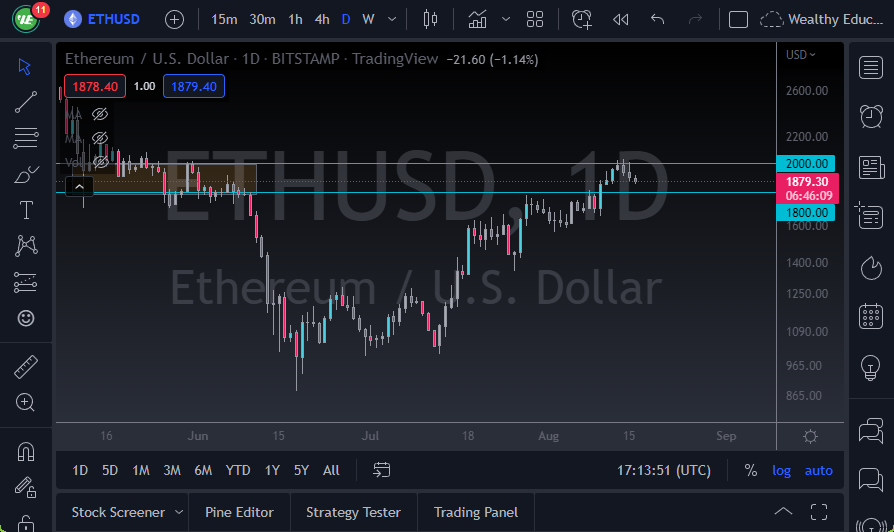
Task: Select the trend line drawing tool
Action: 26,102
